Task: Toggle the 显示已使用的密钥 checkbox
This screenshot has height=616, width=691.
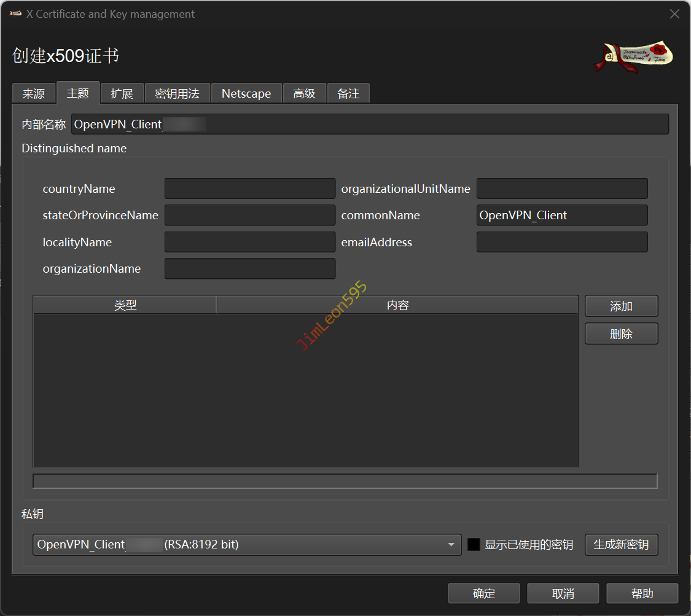Action: click(x=474, y=545)
